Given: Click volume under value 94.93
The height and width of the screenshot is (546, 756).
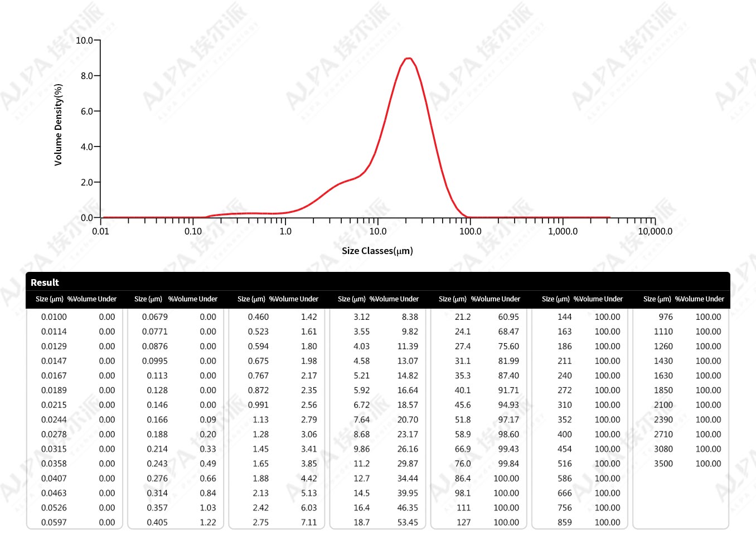Looking at the screenshot, I should [508, 405].
